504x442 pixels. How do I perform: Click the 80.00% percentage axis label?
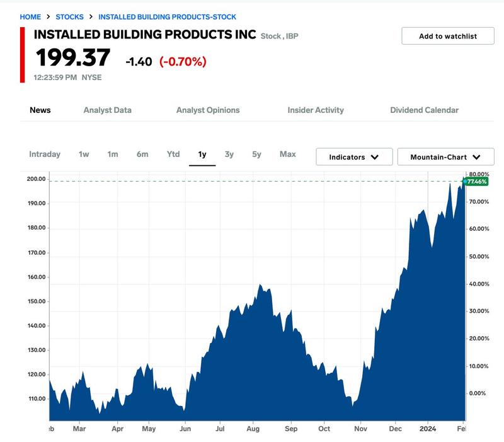click(x=479, y=174)
